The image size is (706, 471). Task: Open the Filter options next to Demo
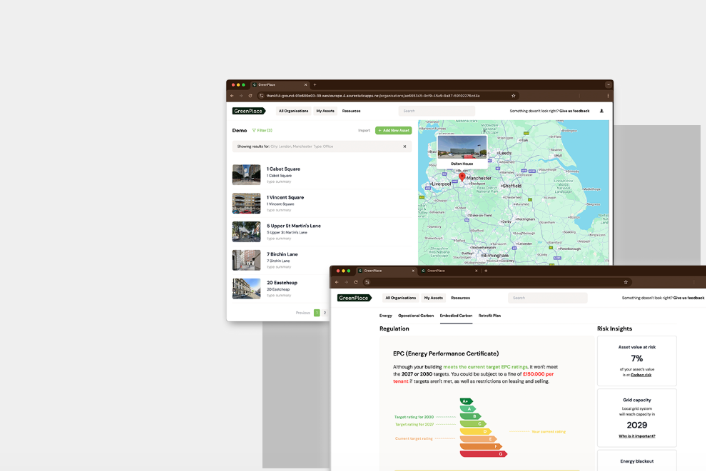(x=262, y=131)
